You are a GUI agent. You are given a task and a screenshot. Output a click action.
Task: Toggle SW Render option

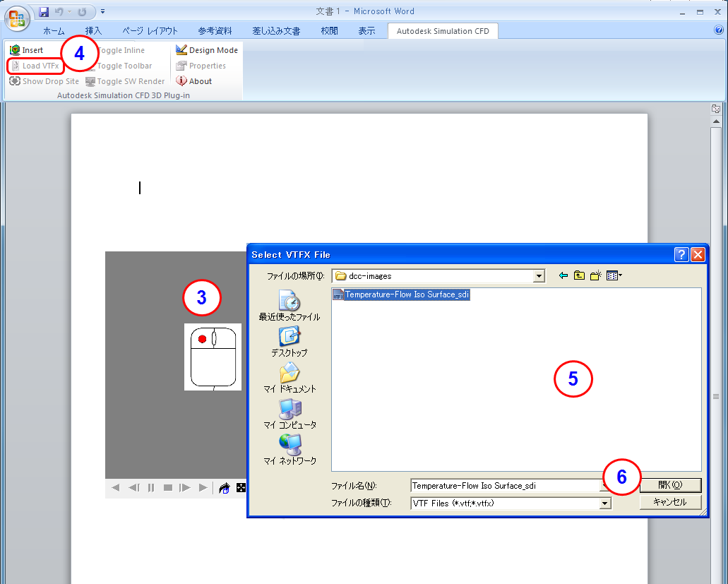click(x=125, y=81)
